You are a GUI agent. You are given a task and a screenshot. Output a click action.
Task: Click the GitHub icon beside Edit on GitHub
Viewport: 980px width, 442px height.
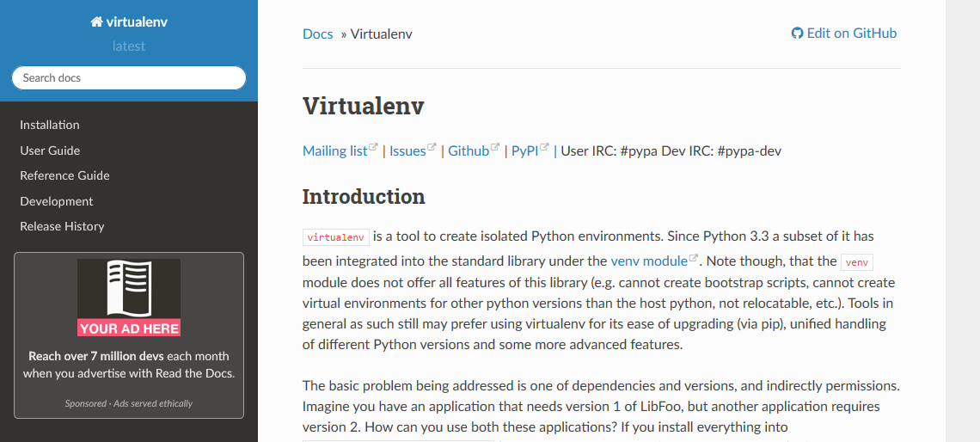[797, 34]
